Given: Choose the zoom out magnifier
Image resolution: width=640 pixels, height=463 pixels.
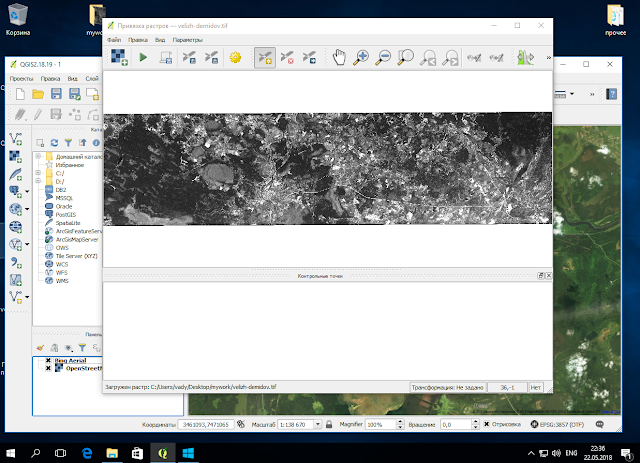Looking at the screenshot, I should 383,57.
